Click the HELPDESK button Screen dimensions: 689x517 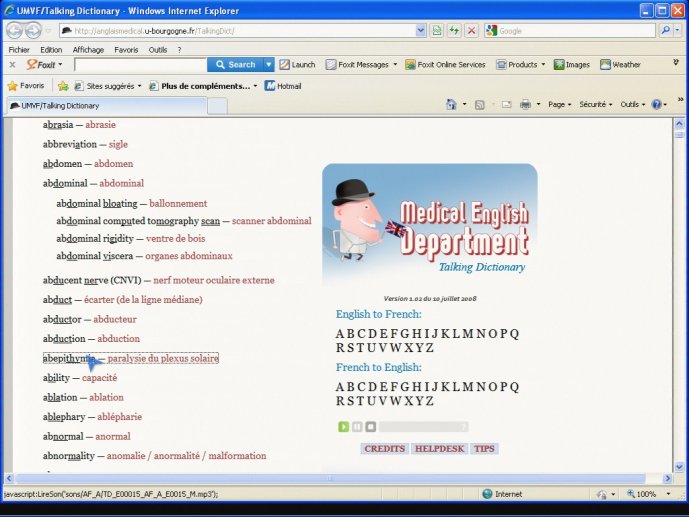coord(439,448)
